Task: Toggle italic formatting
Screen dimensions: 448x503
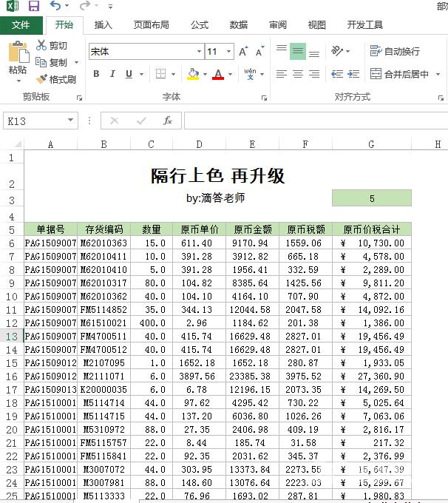Action: (112, 74)
